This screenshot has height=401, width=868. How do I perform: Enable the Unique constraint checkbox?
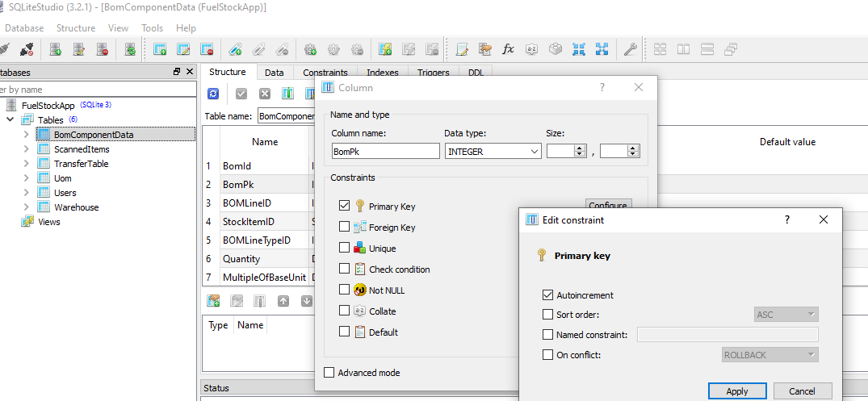tap(344, 248)
